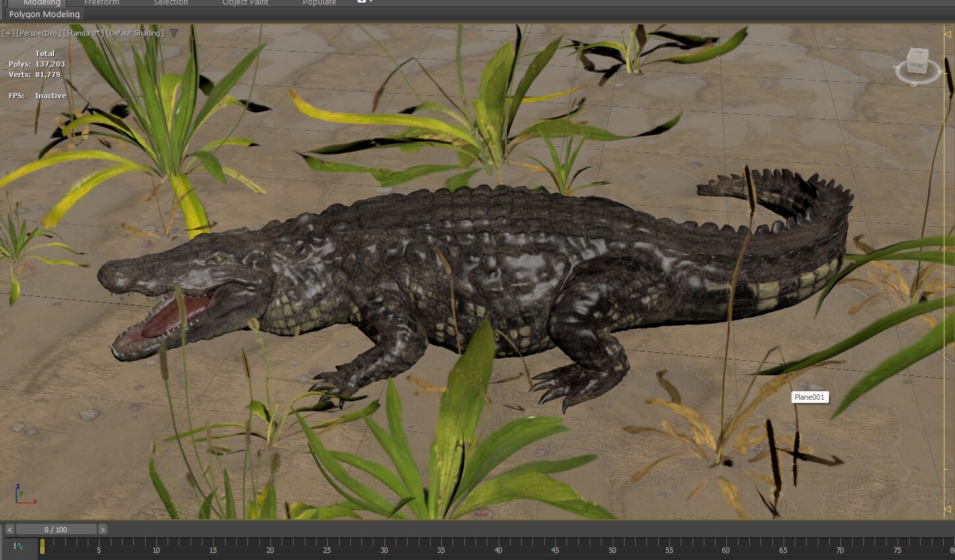This screenshot has height=560, width=955.
Task: Step time slider back with < button
Action: point(9,530)
